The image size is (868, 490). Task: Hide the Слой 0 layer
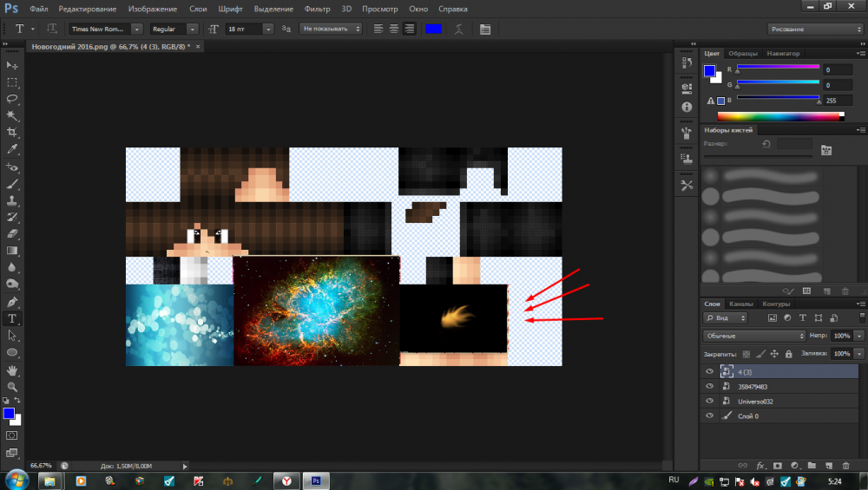710,416
